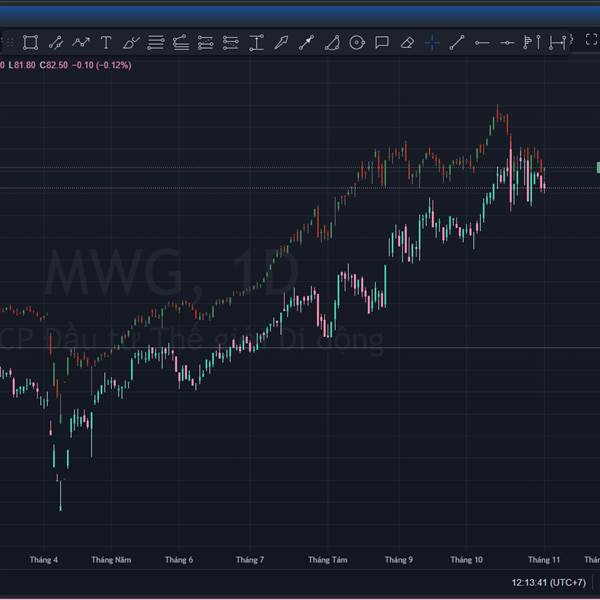Select the candlestick trend channel tool

coord(56,42)
